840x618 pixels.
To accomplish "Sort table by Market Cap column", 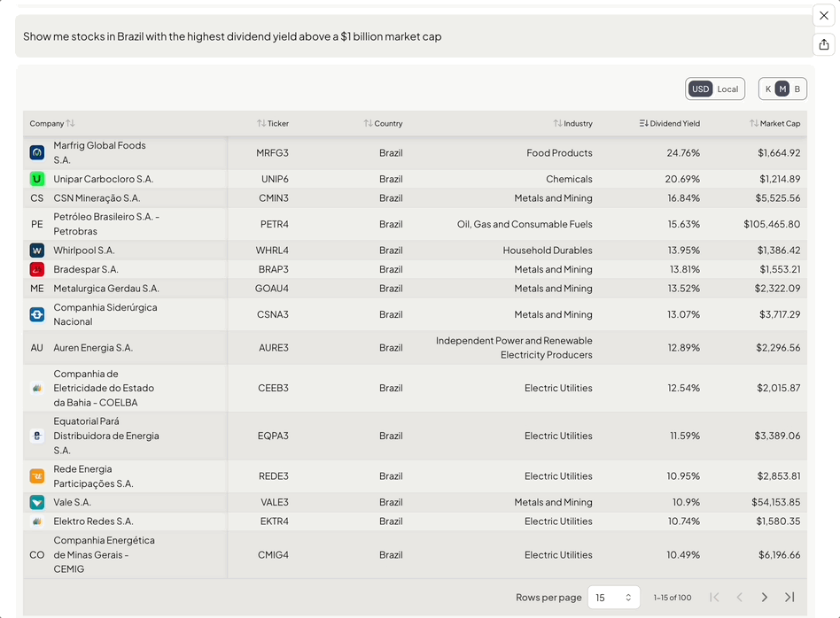I will pos(774,123).
